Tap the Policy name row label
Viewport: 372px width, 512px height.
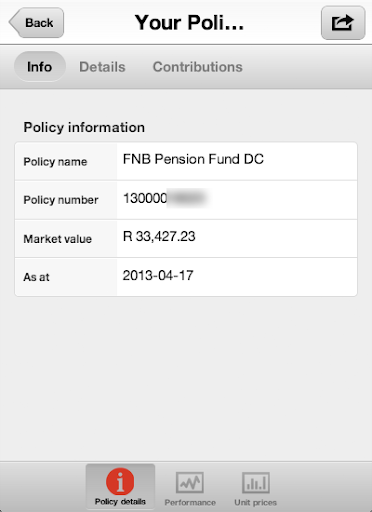55,162
